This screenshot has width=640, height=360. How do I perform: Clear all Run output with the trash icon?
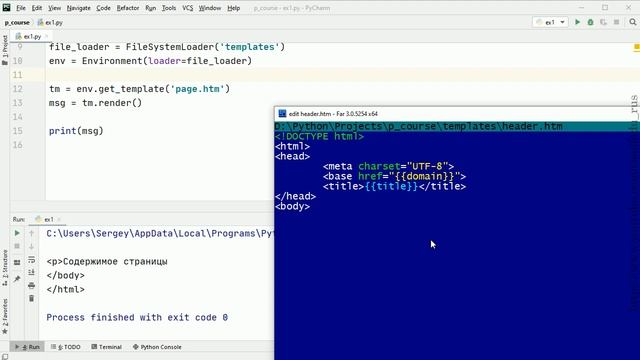[x=31, y=298]
